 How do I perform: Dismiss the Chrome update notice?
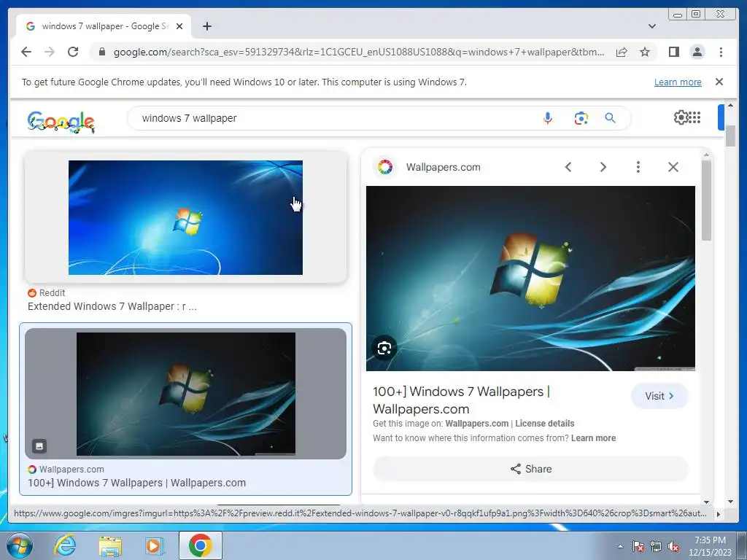click(719, 82)
